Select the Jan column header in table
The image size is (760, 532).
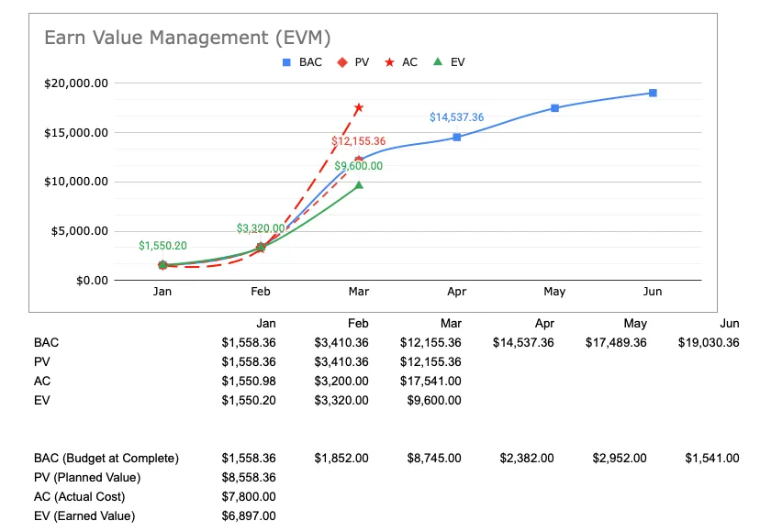click(266, 323)
